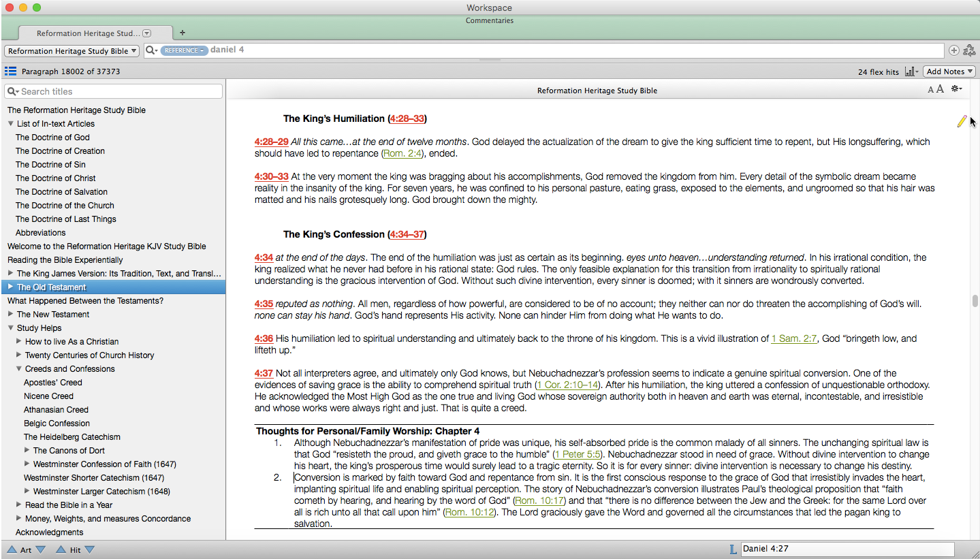Expand The New Testament section

[x=11, y=315]
